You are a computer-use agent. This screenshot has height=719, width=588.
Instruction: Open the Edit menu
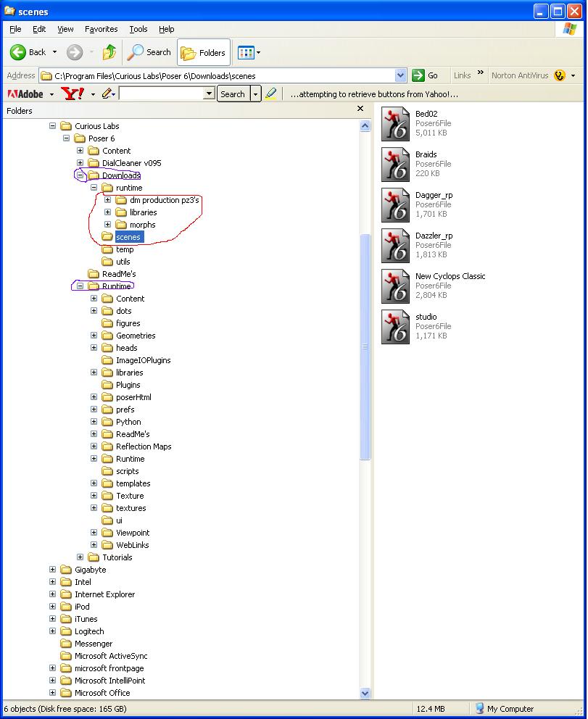click(39, 29)
